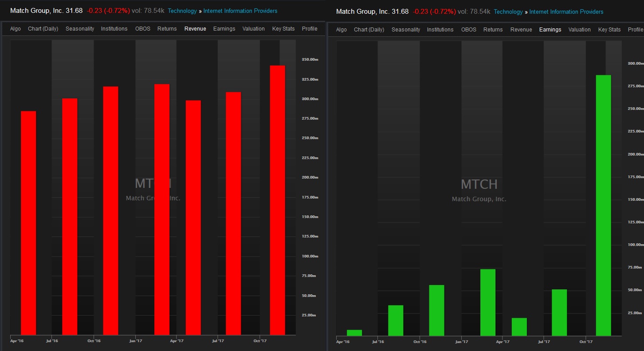Image resolution: width=644 pixels, height=351 pixels.
Task: Open Chart (Daily) tab in right panel
Action: coord(369,30)
